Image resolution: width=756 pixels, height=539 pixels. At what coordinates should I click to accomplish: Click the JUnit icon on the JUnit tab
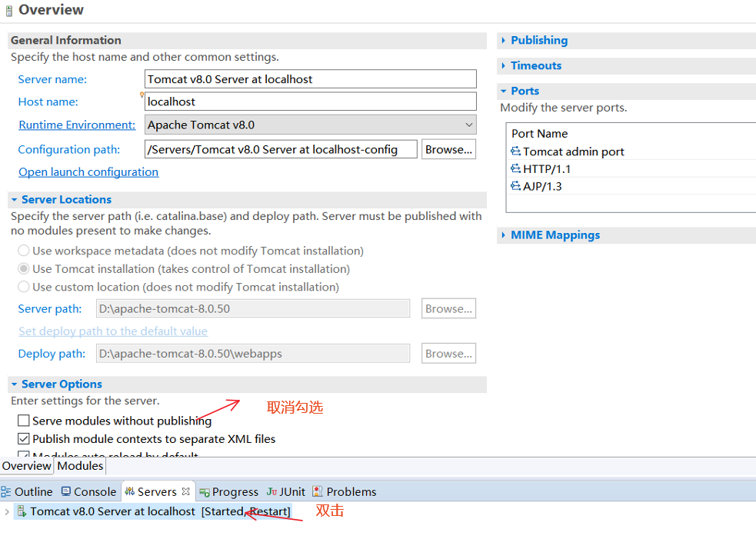[x=271, y=491]
